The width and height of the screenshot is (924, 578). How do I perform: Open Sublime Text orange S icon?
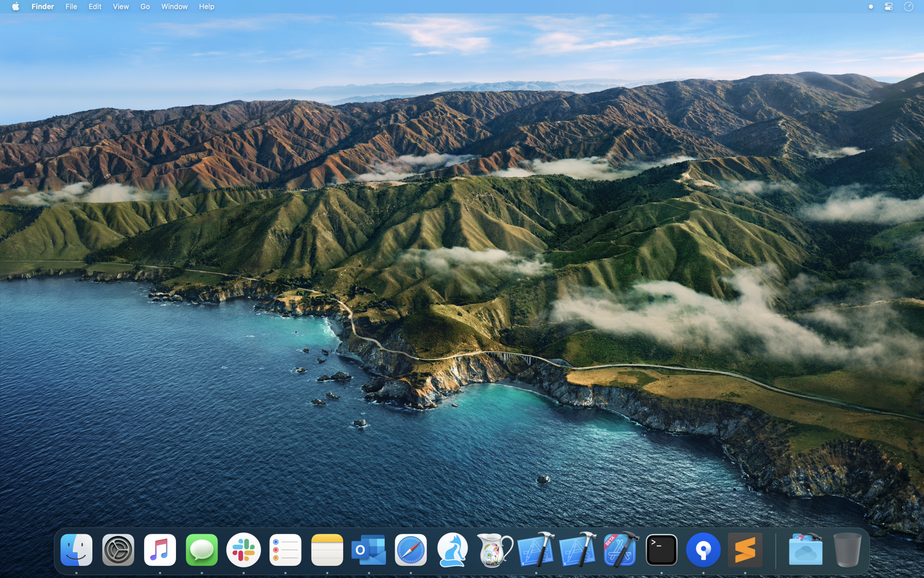(745, 550)
